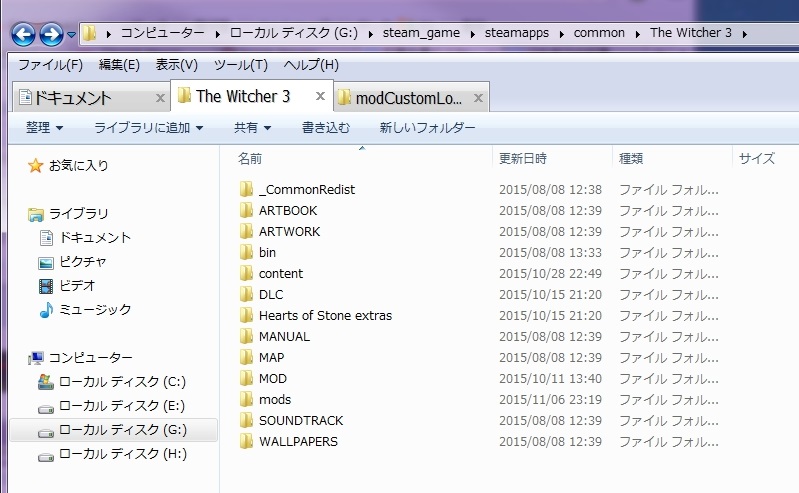The image size is (799, 493).
Task: Navigate to steamapps in the address bar
Action: click(517, 33)
